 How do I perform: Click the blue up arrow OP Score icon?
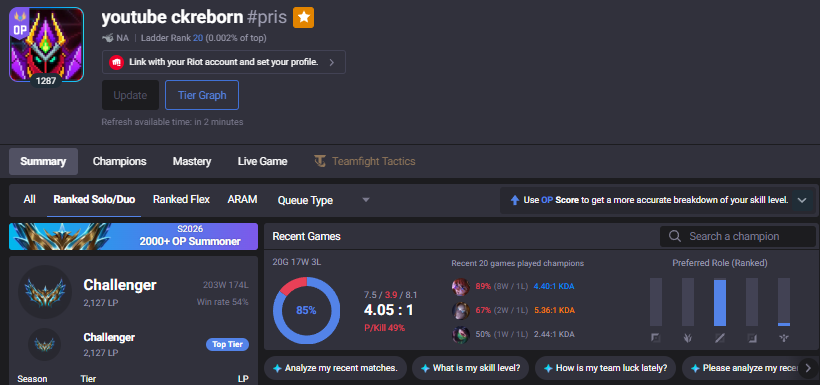tap(515, 200)
